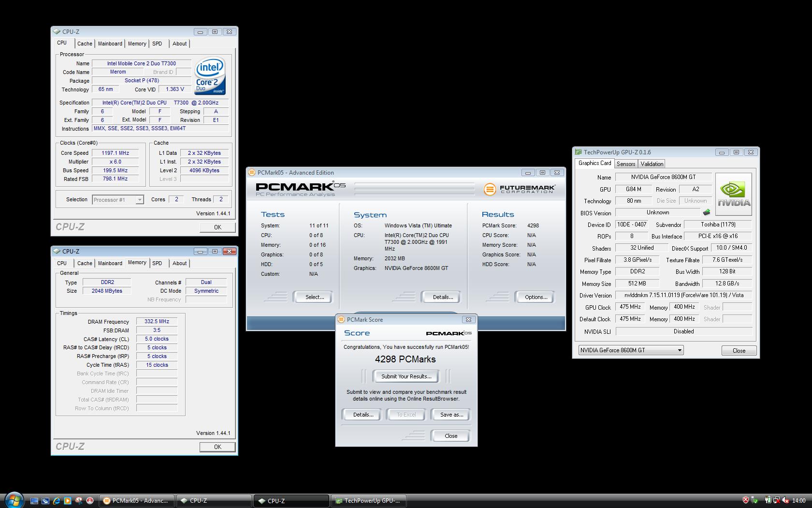Click GPU-Z Name field NVIDIA GeForce 8600M GT
This screenshot has height=508, width=812.
click(x=663, y=177)
